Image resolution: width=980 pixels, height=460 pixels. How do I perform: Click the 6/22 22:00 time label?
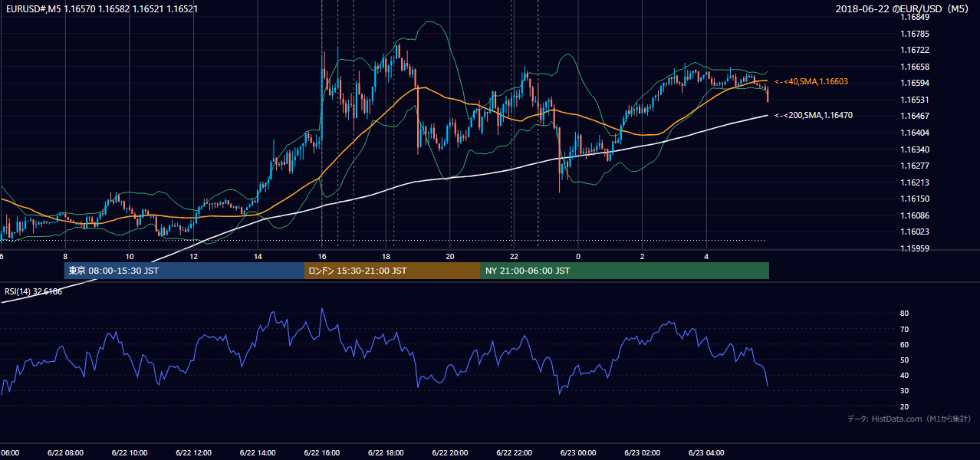click(x=514, y=453)
